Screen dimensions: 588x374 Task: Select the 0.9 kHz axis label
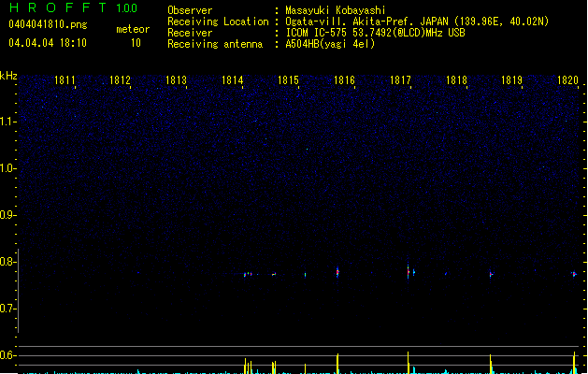click(7, 215)
